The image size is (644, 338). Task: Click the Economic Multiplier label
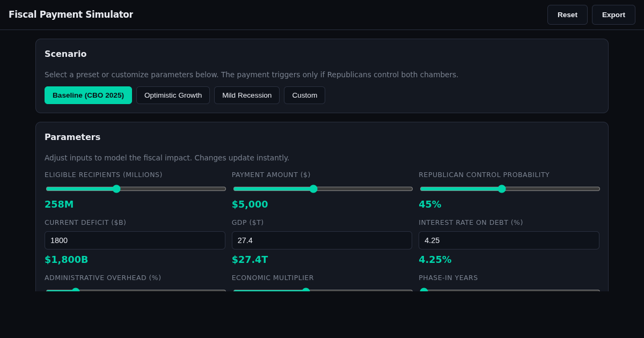(x=273, y=278)
